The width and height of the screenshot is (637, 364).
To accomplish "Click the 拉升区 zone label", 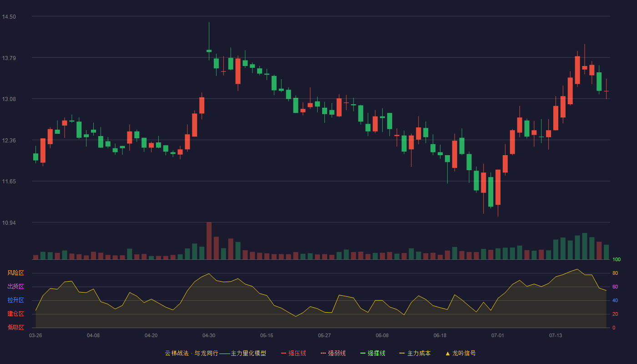I will pyautogui.click(x=15, y=300).
